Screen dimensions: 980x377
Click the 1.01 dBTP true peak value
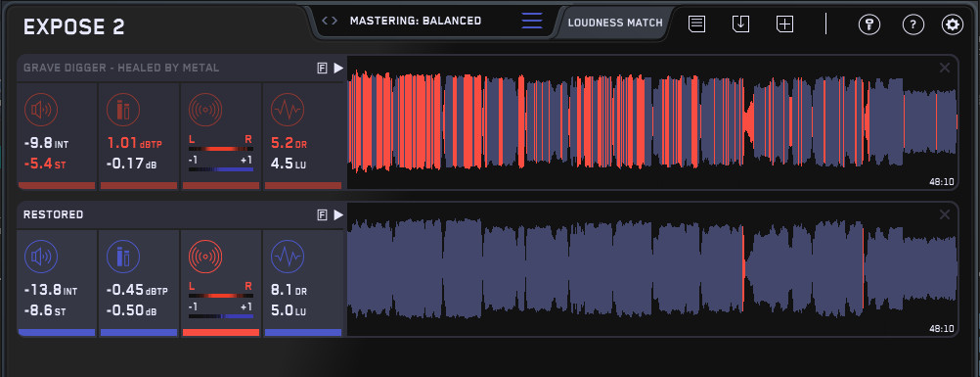[134, 143]
